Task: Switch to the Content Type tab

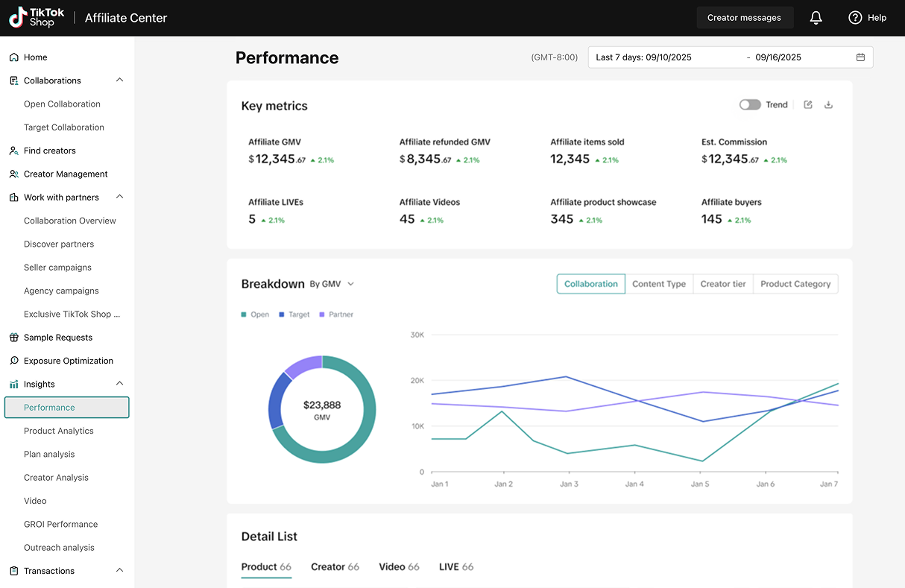Action: pyautogui.click(x=658, y=284)
